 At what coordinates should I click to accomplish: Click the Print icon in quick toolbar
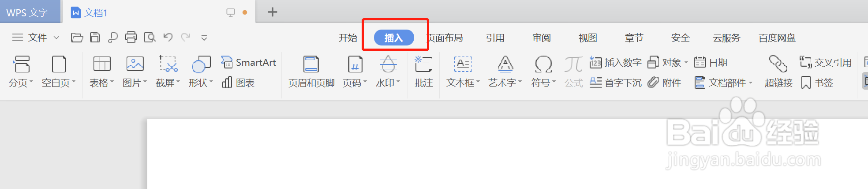point(131,38)
